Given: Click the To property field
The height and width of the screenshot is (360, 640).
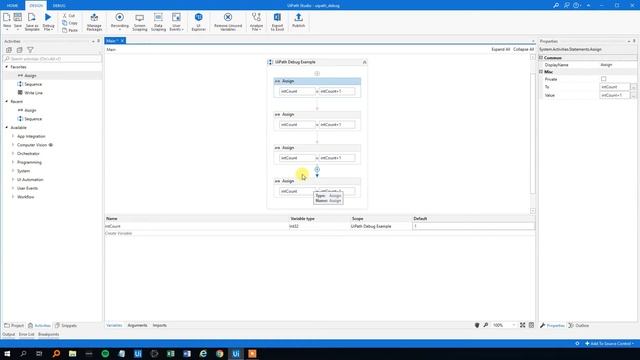Looking at the screenshot, I should (614, 87).
